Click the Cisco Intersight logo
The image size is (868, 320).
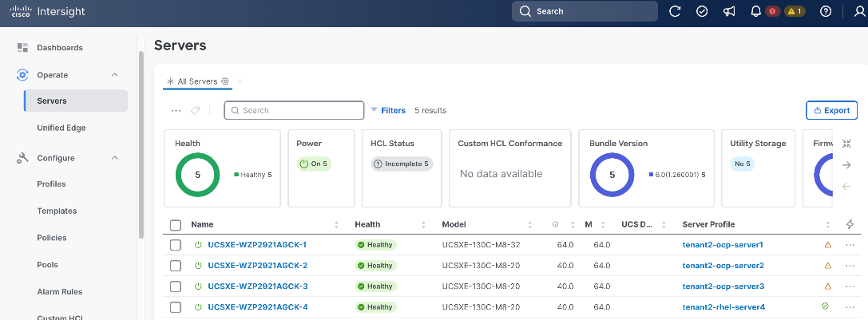point(48,11)
